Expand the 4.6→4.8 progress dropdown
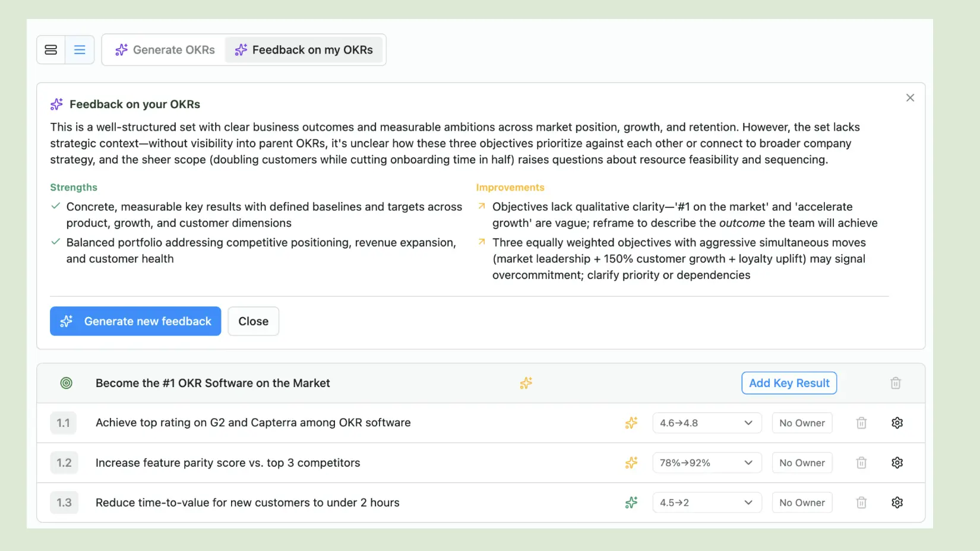Image resolution: width=980 pixels, height=551 pixels. coord(707,423)
